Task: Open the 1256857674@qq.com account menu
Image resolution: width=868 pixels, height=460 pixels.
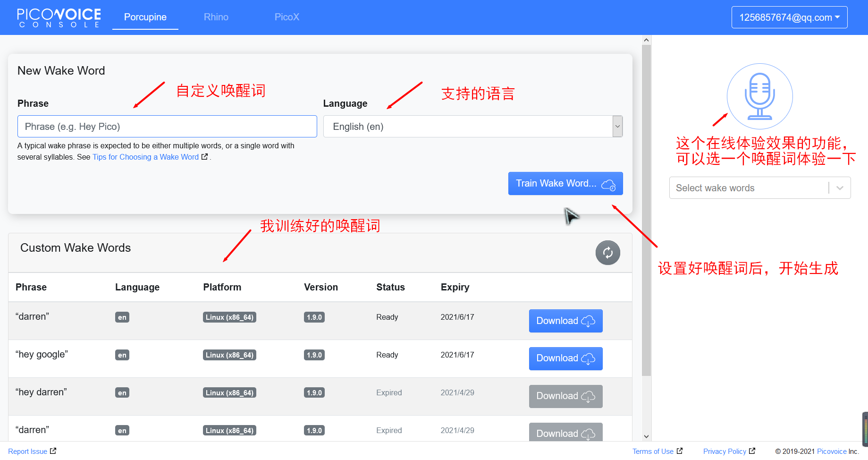Action: pos(789,17)
